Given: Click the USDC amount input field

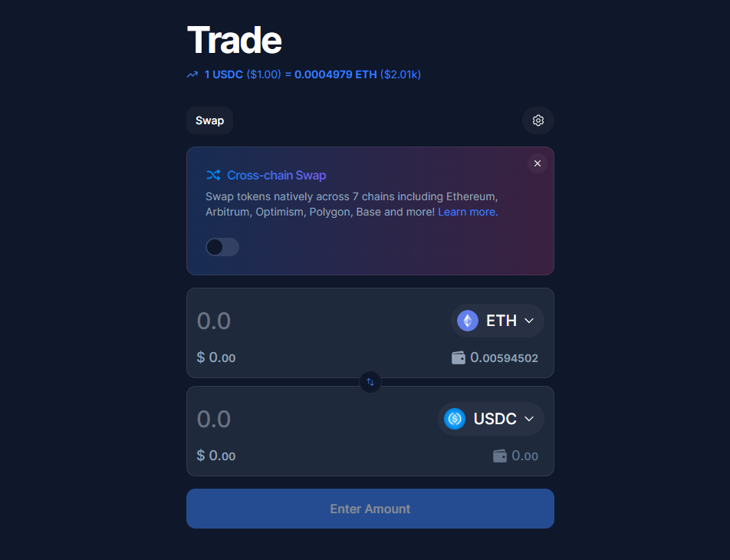Looking at the screenshot, I should pos(312,419).
